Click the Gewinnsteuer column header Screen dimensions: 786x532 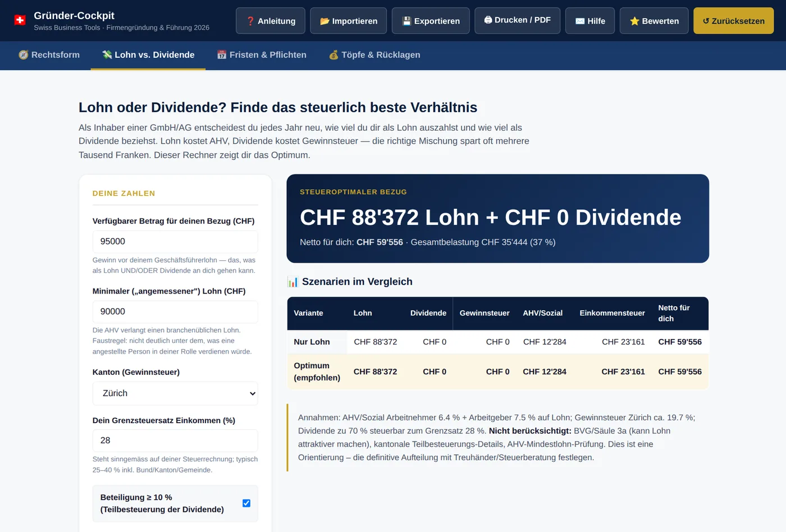485,313
